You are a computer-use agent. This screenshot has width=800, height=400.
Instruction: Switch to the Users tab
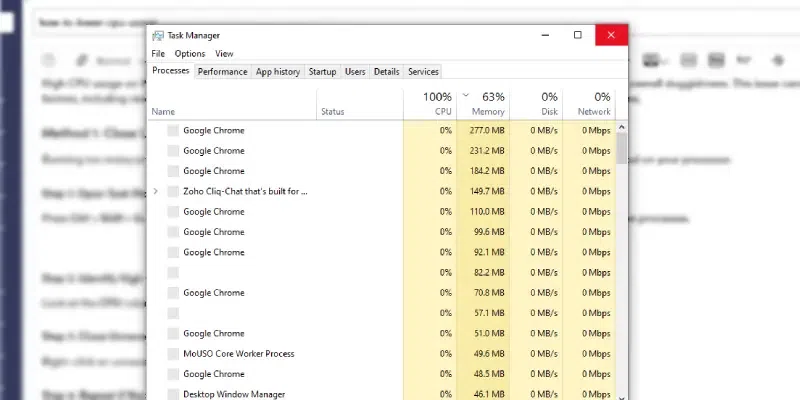355,72
